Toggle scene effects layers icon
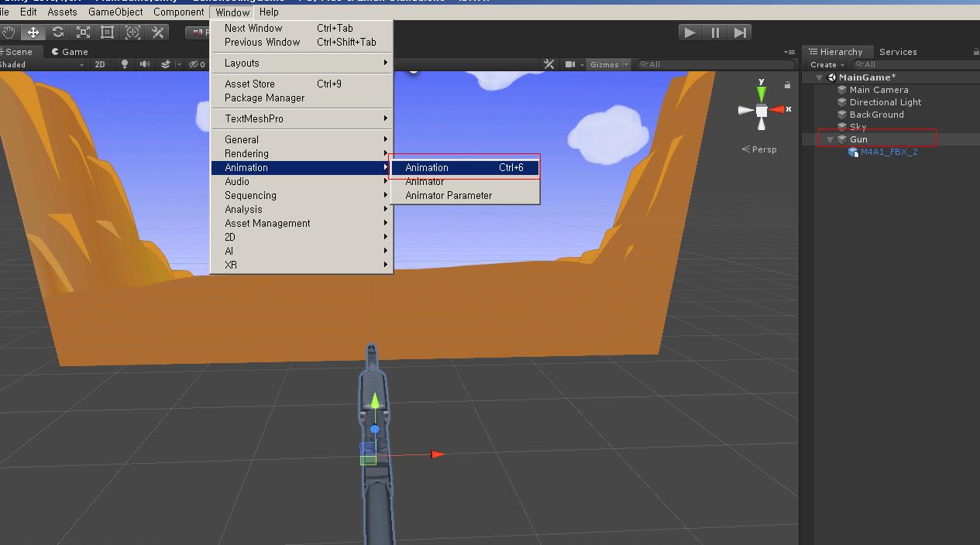 [x=165, y=65]
